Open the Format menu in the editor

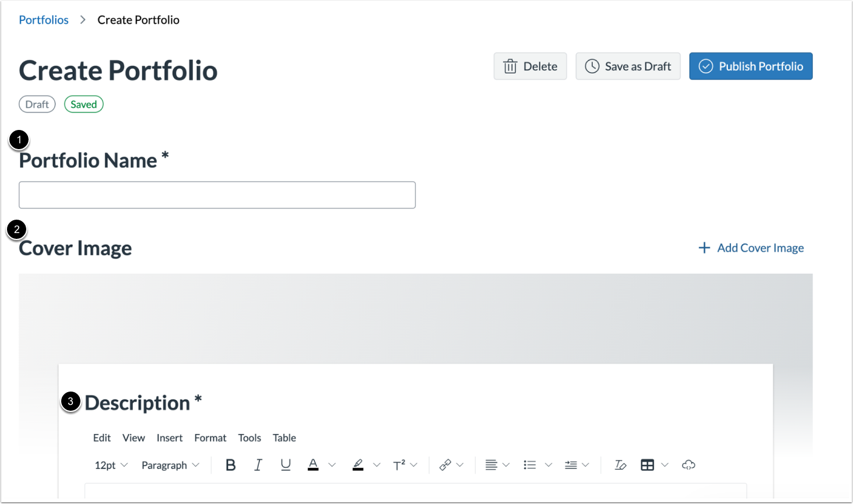point(210,438)
